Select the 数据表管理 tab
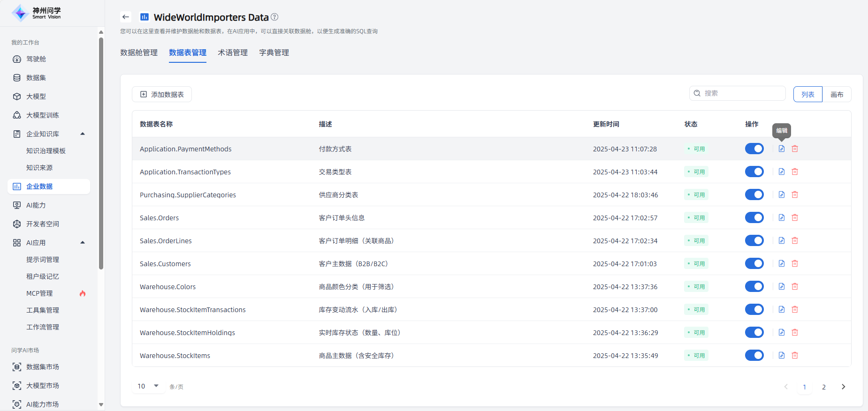 [188, 52]
